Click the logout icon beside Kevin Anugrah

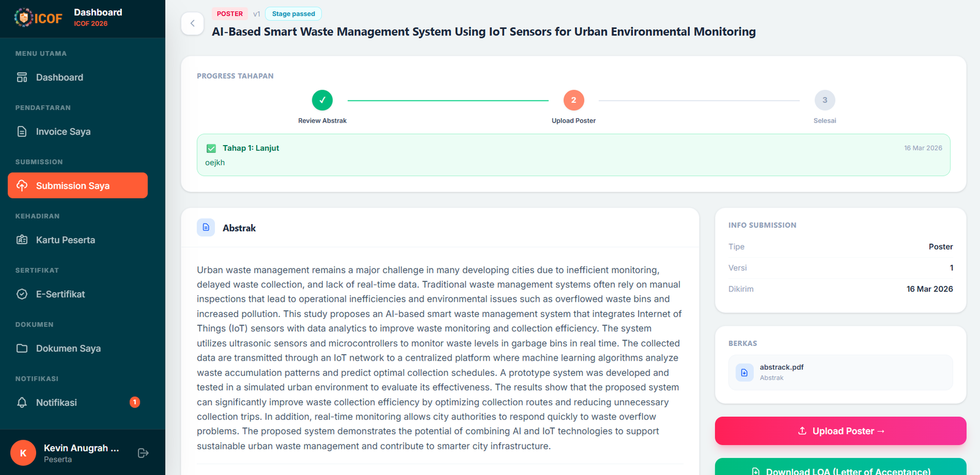143,453
